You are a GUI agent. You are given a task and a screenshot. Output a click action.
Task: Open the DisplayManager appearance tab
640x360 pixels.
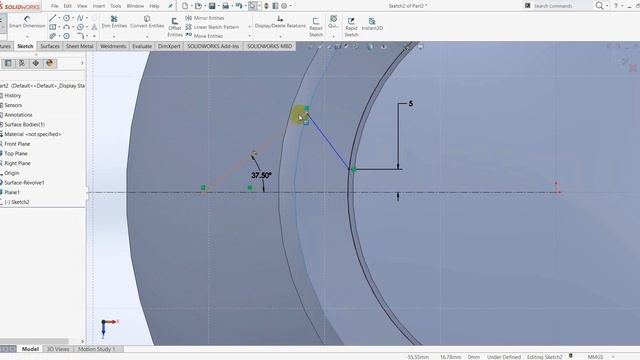(50, 63)
